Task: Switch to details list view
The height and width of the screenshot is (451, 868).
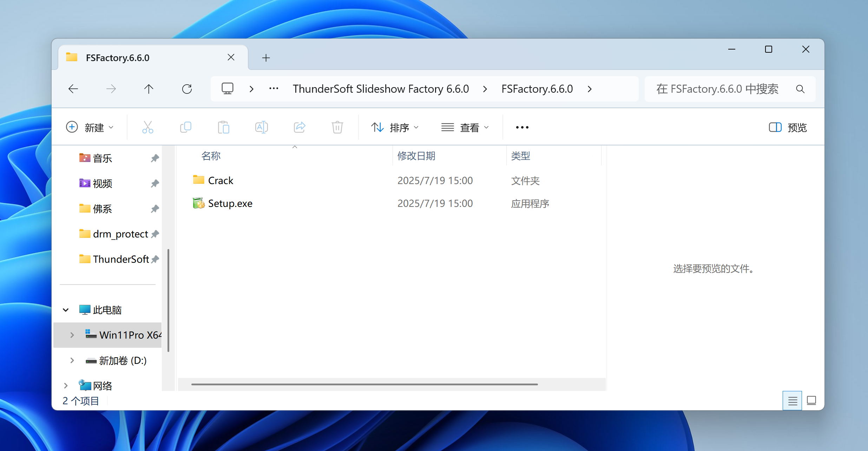Action: click(792, 400)
